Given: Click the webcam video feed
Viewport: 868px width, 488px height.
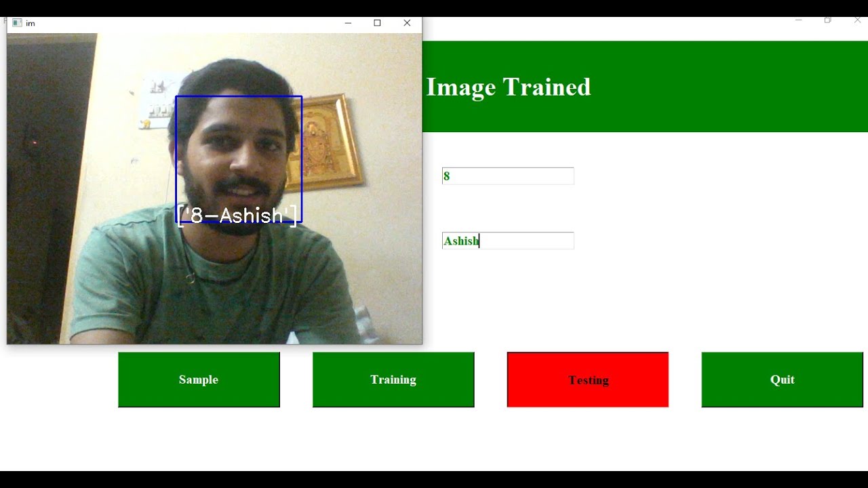Looking at the screenshot, I should [214, 188].
